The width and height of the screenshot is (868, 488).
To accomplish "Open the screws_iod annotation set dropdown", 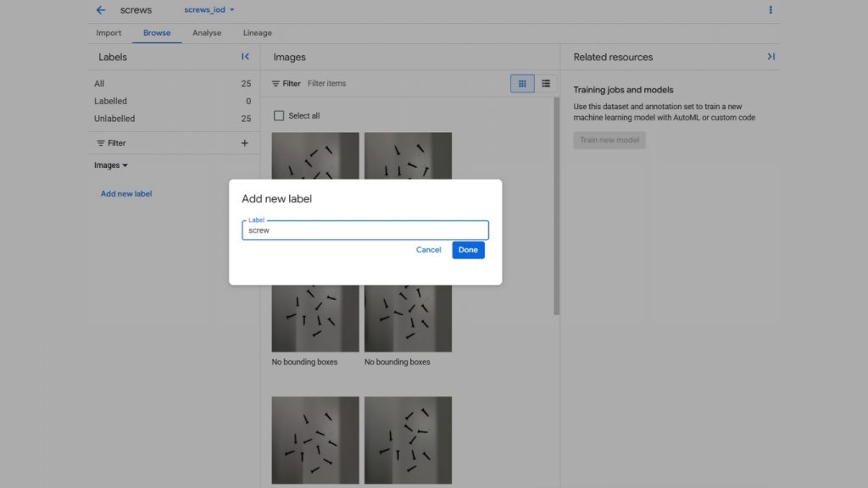I will point(209,10).
